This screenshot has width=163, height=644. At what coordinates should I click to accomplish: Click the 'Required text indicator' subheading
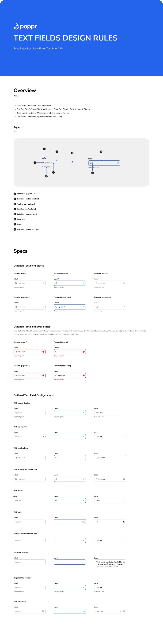point(23,578)
